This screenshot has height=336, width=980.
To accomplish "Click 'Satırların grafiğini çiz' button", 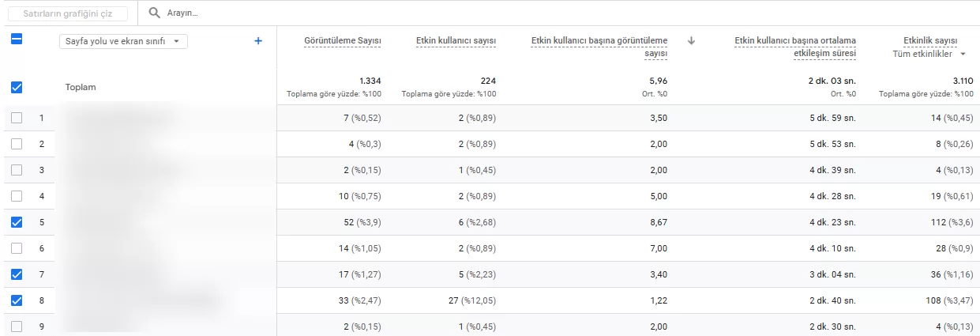I will coord(67,13).
